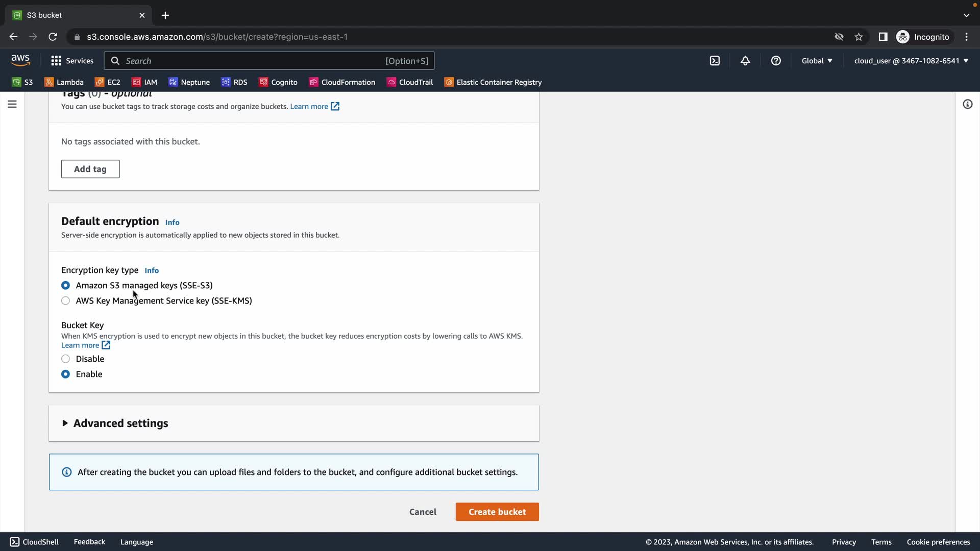Click the Language menu in footer
Image resolution: width=980 pixels, height=551 pixels.
click(136, 542)
